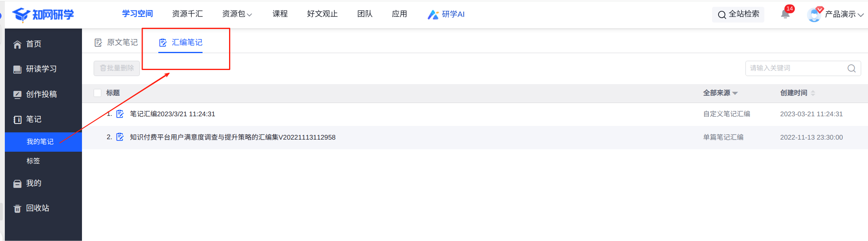The height and width of the screenshot is (241, 868).
Task: Click the notification bell icon
Action: [785, 14]
